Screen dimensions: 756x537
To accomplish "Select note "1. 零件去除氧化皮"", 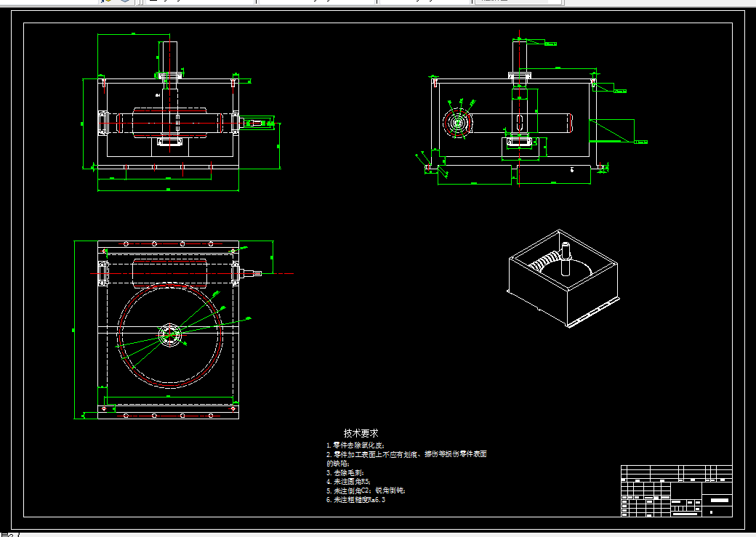I will [355, 445].
